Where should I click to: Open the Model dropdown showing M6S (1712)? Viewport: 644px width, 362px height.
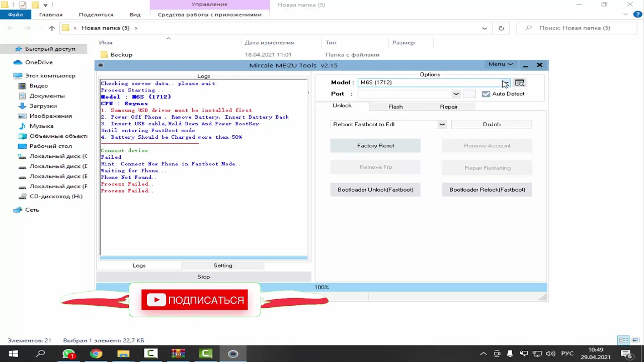(434, 82)
